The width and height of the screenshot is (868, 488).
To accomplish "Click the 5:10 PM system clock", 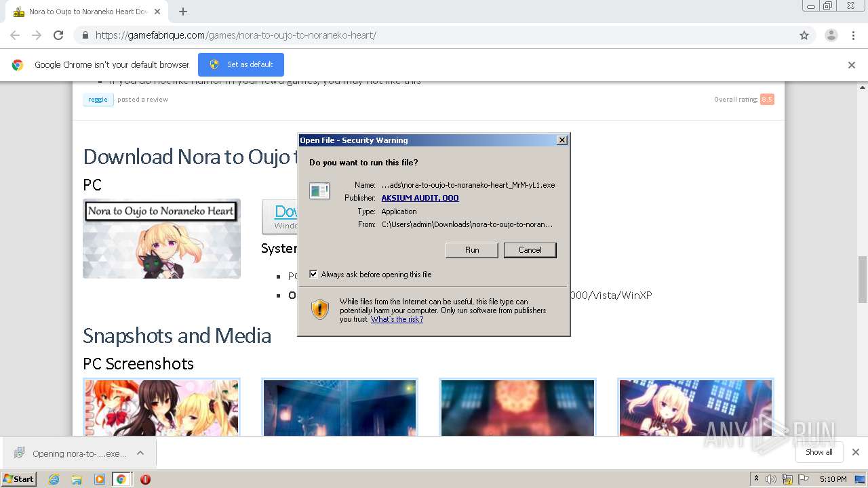I will [833, 479].
